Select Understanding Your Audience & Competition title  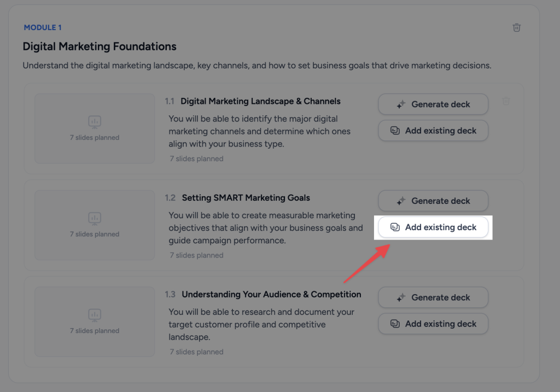click(x=271, y=294)
